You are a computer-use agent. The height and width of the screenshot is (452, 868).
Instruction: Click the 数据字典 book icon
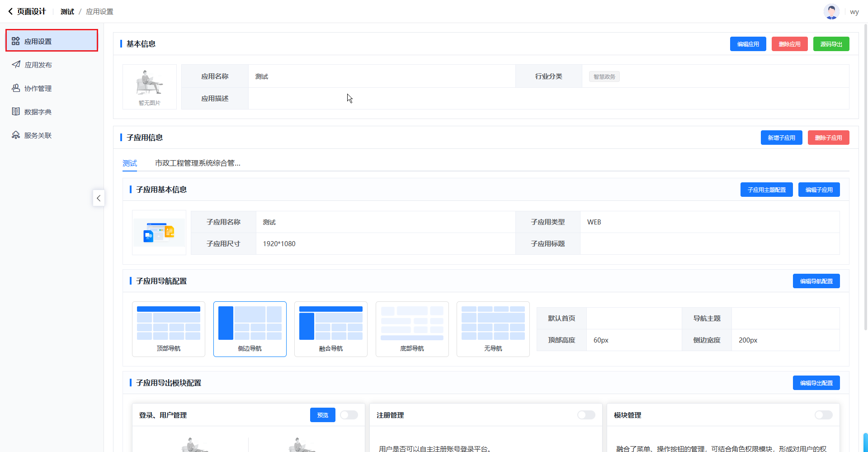coord(16,112)
